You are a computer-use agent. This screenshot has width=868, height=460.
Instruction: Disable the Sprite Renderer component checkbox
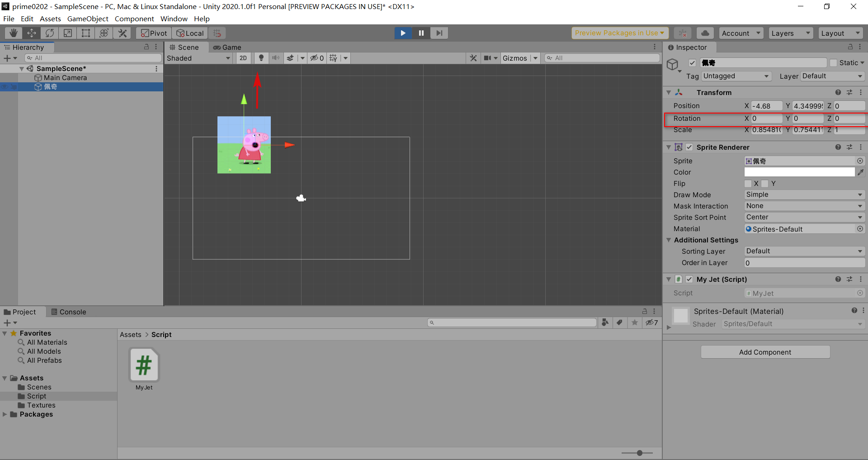tap(689, 147)
